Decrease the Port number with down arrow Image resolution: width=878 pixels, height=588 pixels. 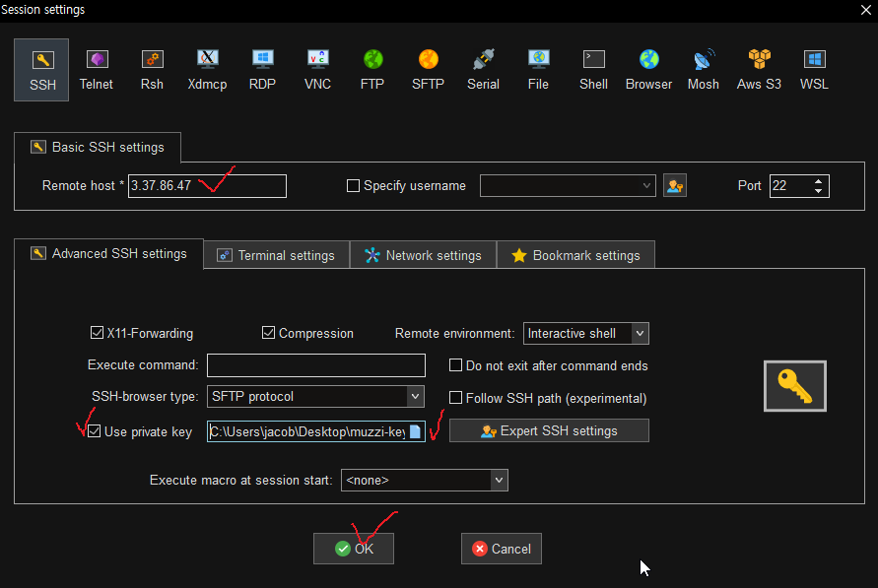[x=818, y=191]
